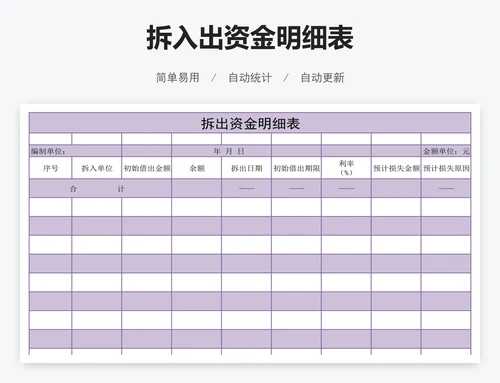Select the 合 计 total row label
Image resolution: width=500 pixels, height=383 pixels.
click(100, 189)
